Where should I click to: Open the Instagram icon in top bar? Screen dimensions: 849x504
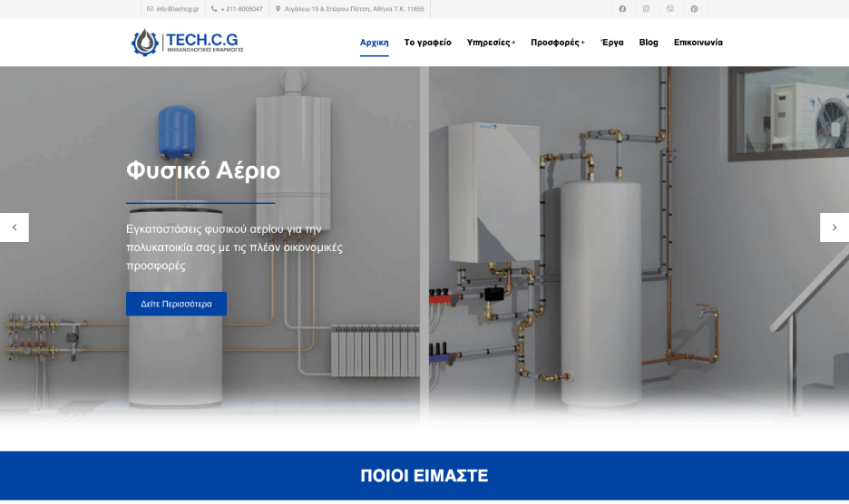(646, 9)
